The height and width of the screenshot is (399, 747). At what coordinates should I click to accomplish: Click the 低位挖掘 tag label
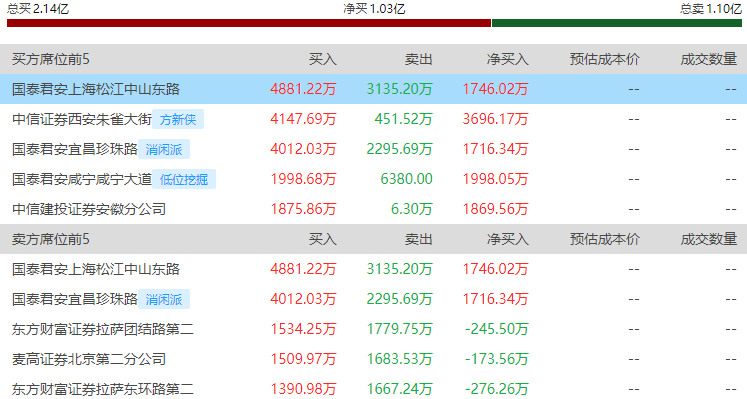pyautogui.click(x=184, y=179)
